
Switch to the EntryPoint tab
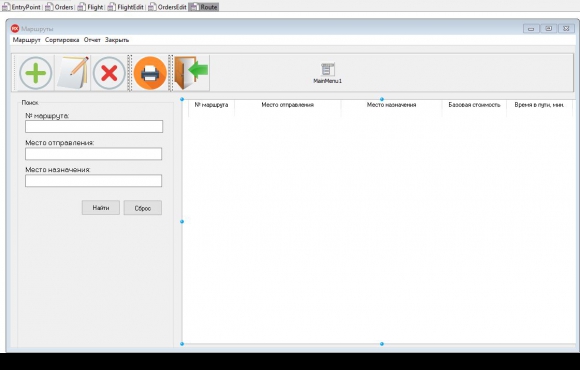coord(21,7)
